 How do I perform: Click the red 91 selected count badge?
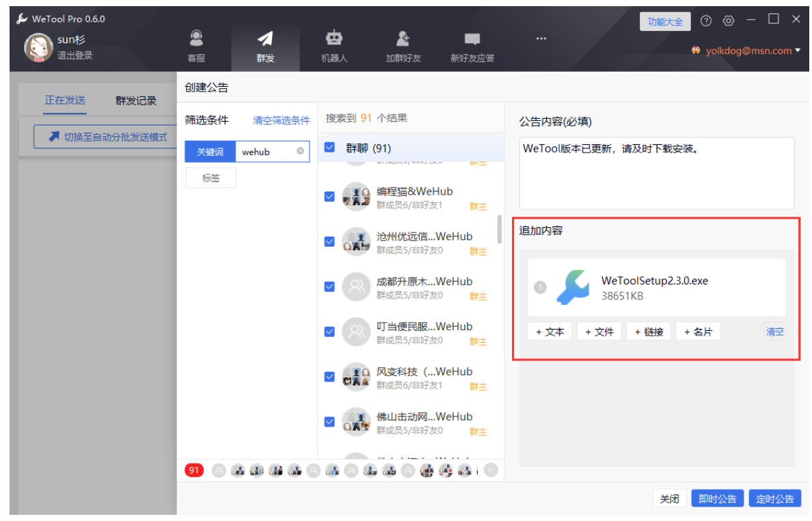[x=194, y=470]
